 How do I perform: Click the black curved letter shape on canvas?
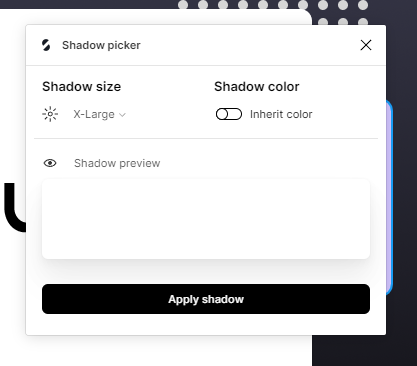pos(15,207)
